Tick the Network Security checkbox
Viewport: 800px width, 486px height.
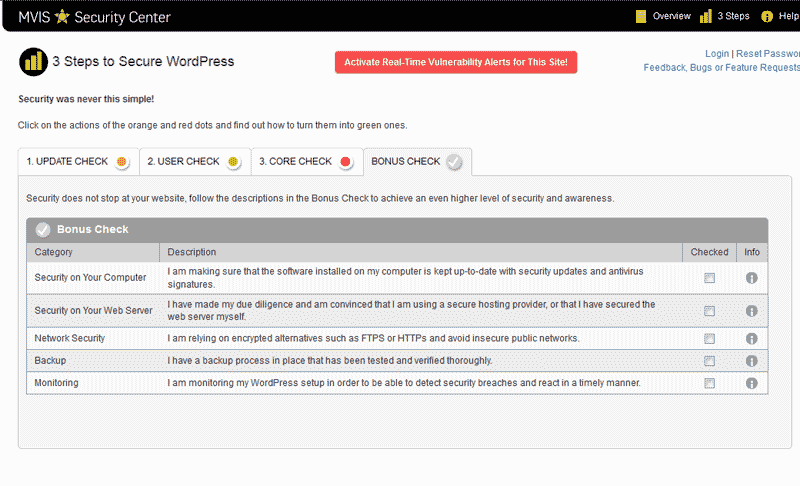pyautogui.click(x=710, y=339)
